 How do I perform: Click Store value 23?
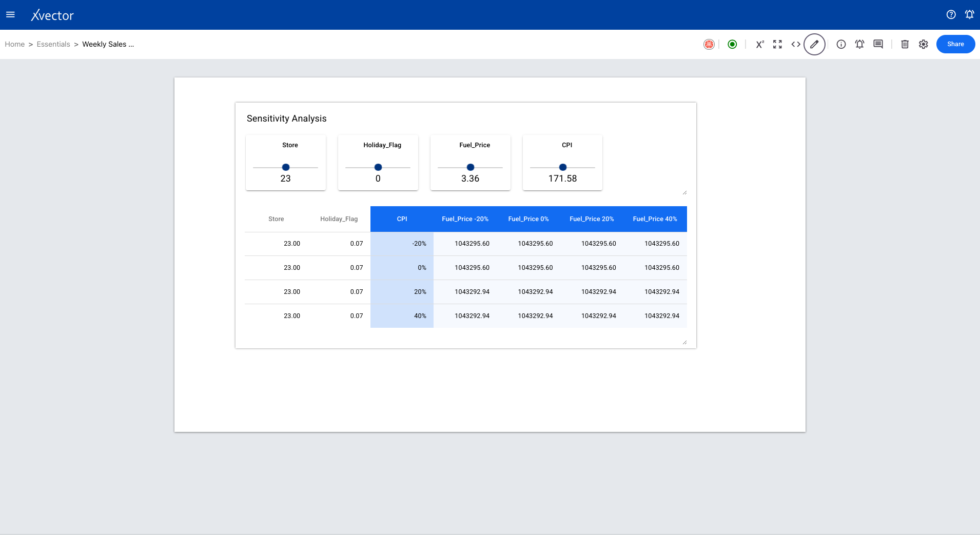point(286,179)
